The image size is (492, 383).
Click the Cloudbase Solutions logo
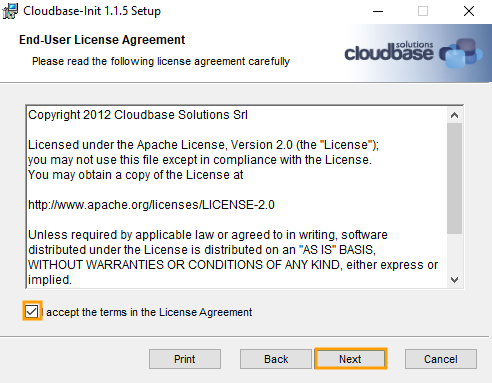click(413, 53)
